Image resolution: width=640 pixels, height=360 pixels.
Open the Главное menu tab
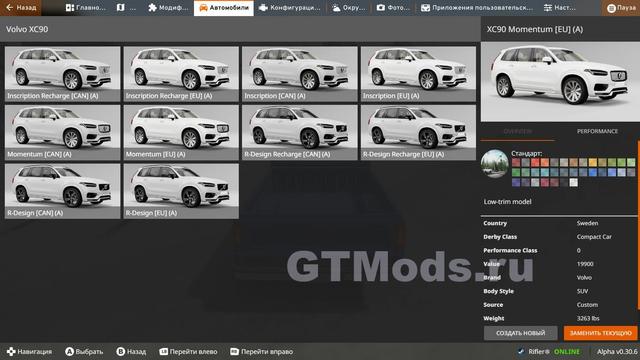click(85, 8)
